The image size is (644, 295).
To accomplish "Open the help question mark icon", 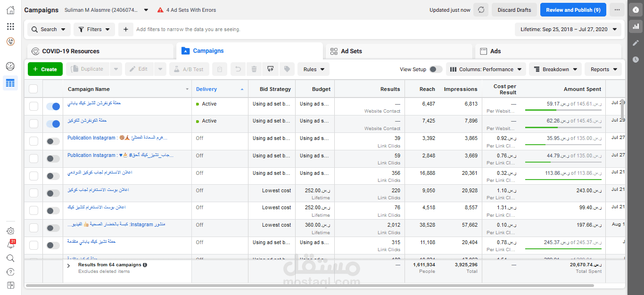I will [x=10, y=272].
